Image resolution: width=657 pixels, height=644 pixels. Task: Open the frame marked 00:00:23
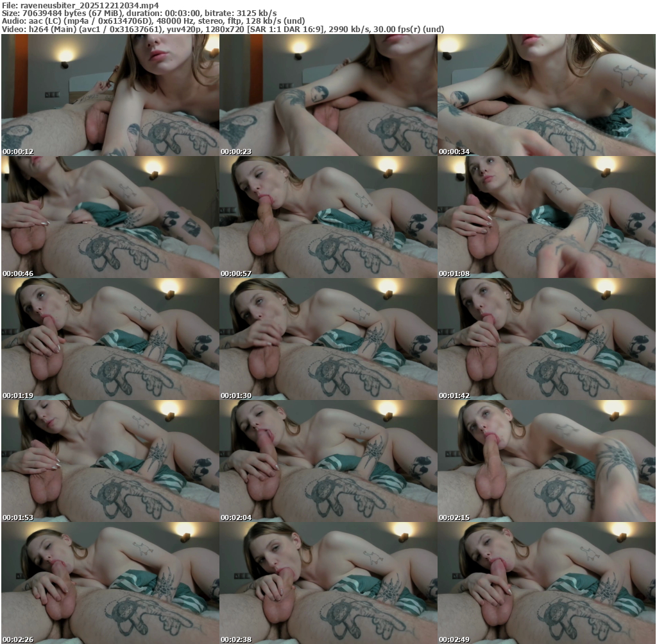click(x=328, y=95)
